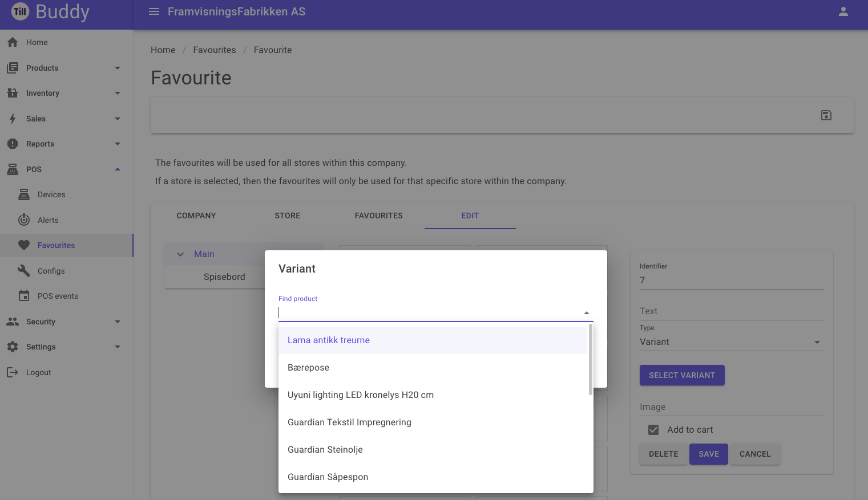Open the Type Variant dropdown

click(732, 342)
